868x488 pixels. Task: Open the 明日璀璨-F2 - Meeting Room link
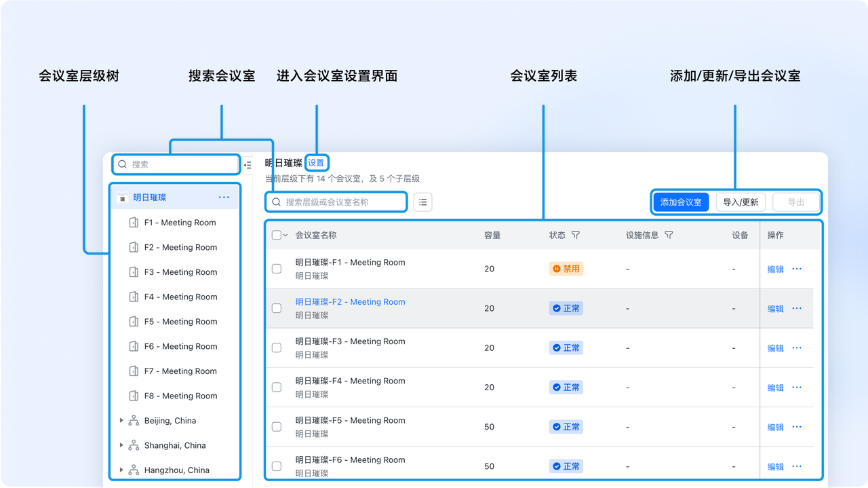tap(350, 302)
